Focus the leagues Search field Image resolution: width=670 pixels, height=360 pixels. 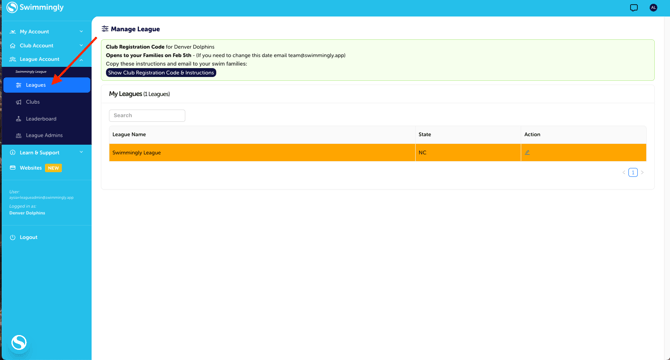click(147, 115)
